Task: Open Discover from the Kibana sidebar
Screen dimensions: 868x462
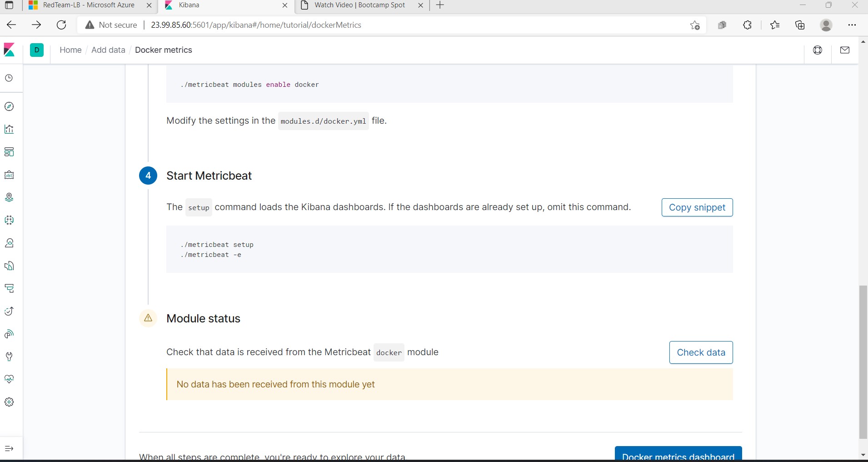Action: point(9,106)
